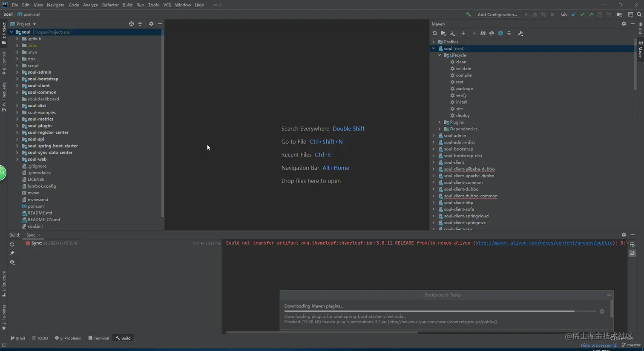The image size is (644, 351).
Task: Switch to the Terminal tab
Action: tap(98, 338)
